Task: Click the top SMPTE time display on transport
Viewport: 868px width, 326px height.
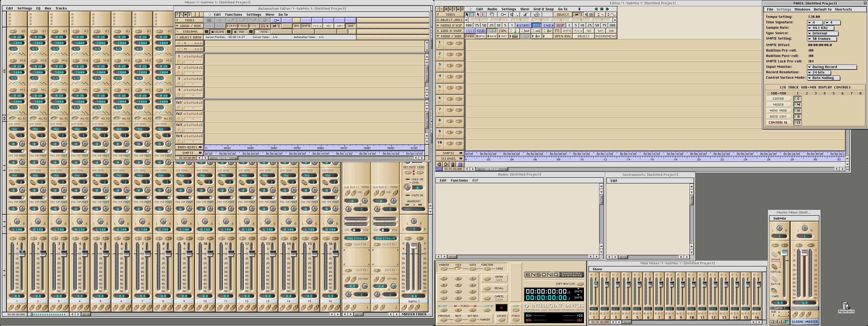Action: (548, 292)
